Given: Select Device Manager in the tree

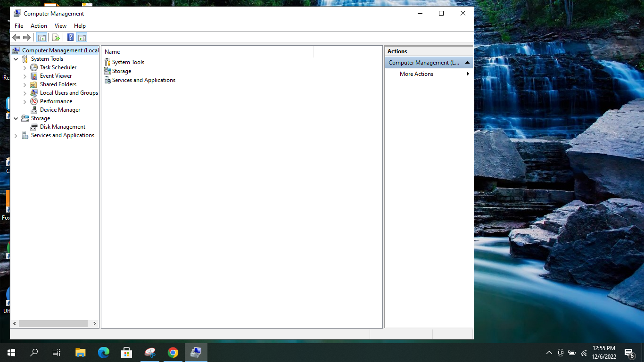Looking at the screenshot, I should 60,110.
